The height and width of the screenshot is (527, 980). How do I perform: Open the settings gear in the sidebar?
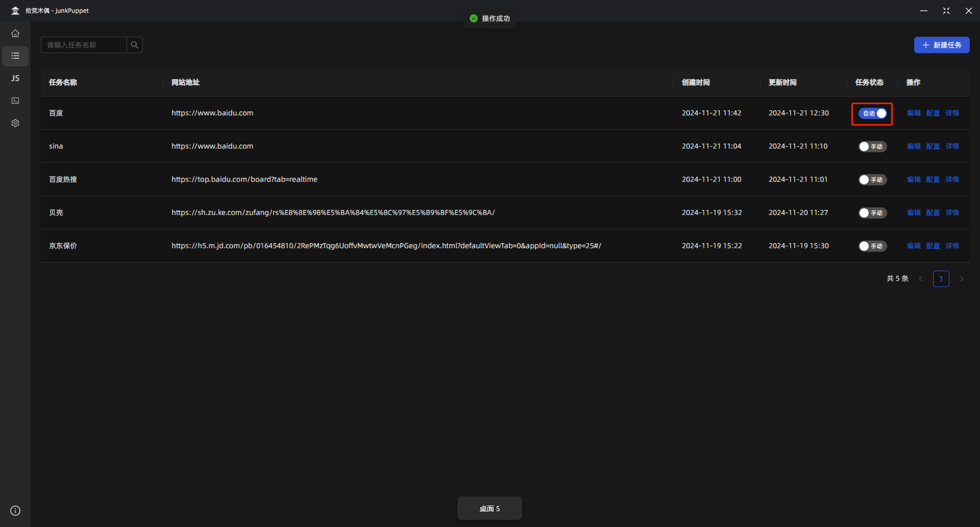(15, 123)
